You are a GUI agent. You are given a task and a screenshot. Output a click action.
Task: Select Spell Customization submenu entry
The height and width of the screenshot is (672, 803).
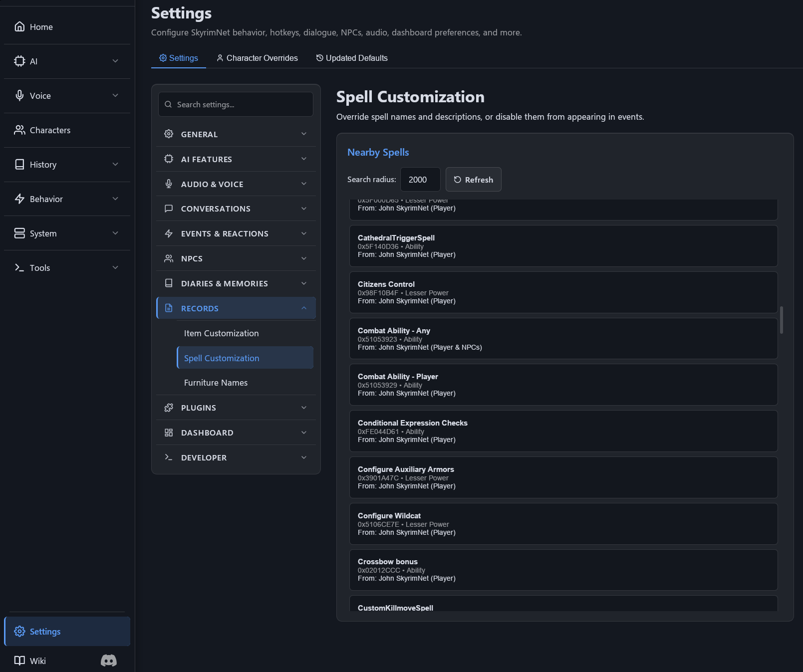245,358
